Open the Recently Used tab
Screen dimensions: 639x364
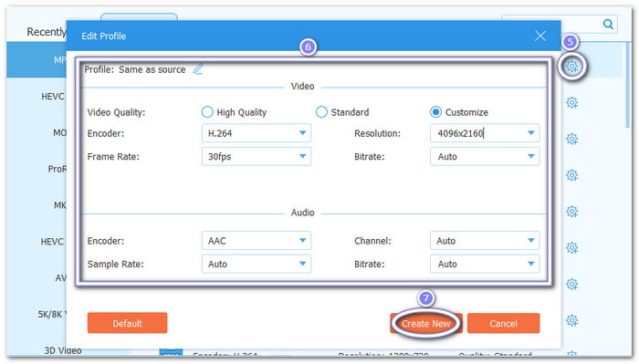point(47,32)
